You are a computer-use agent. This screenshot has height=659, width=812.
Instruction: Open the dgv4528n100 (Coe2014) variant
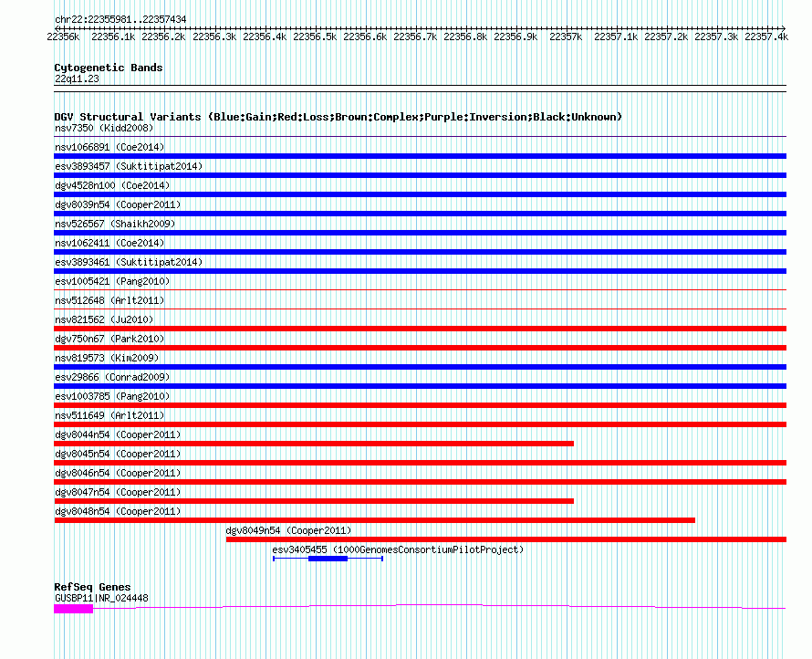click(112, 185)
